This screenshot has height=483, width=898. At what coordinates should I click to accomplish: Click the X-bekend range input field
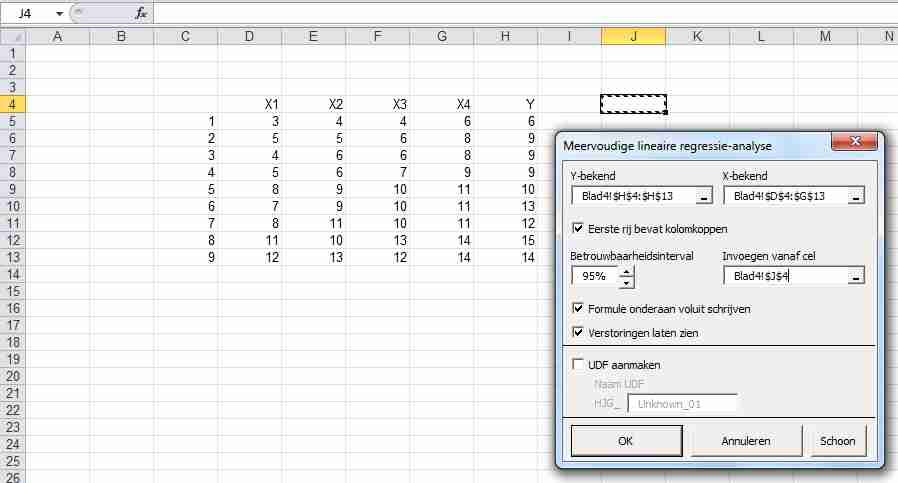coord(786,197)
